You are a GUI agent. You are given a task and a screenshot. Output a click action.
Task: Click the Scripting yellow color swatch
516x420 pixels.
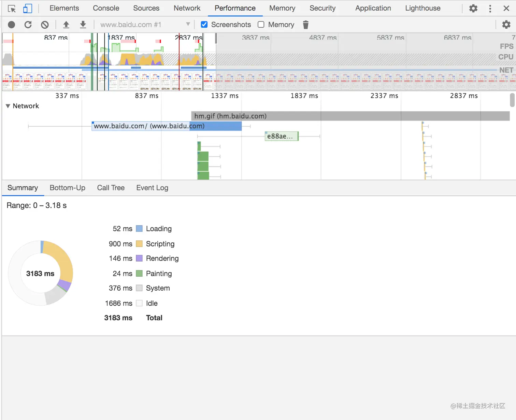139,244
